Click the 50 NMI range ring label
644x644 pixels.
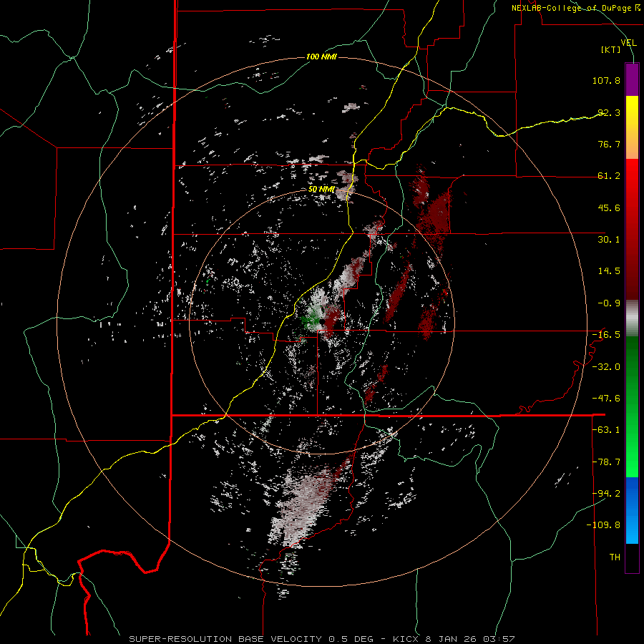coord(321,190)
